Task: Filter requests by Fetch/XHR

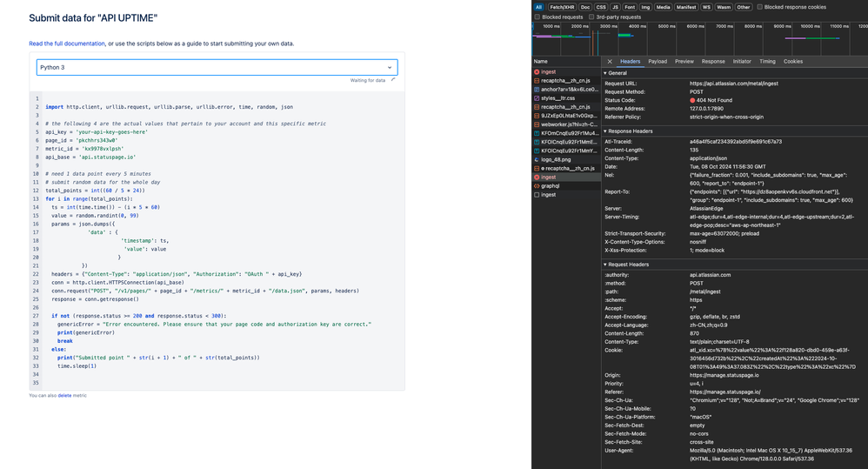Action: tap(562, 7)
